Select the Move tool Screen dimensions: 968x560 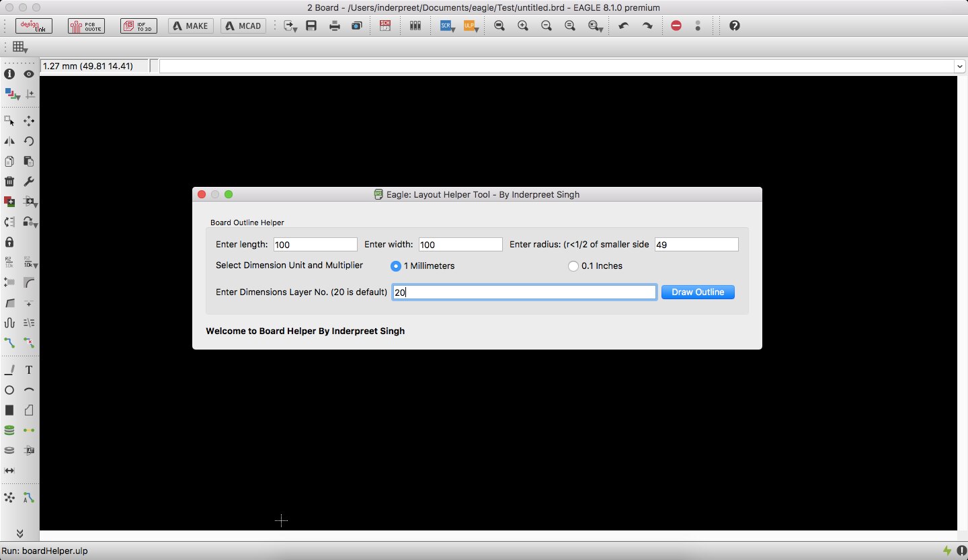(29, 121)
